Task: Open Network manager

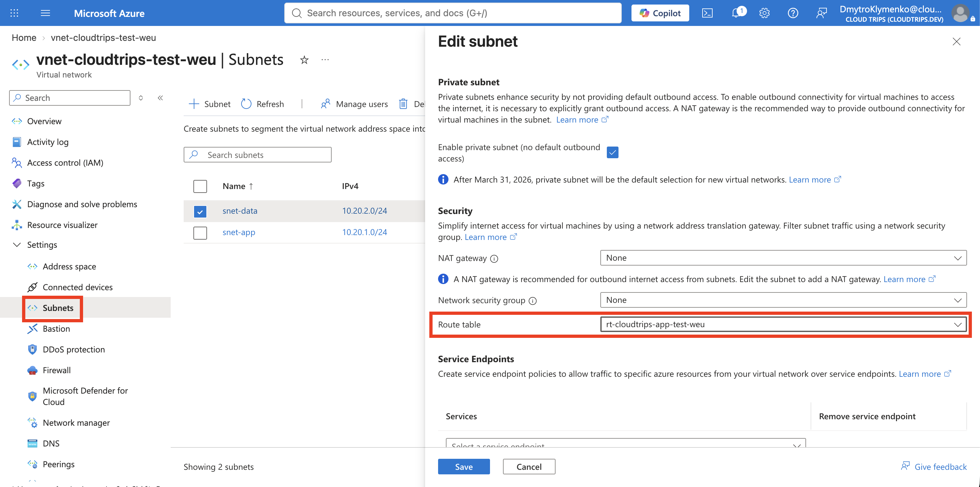Action: tap(76, 423)
